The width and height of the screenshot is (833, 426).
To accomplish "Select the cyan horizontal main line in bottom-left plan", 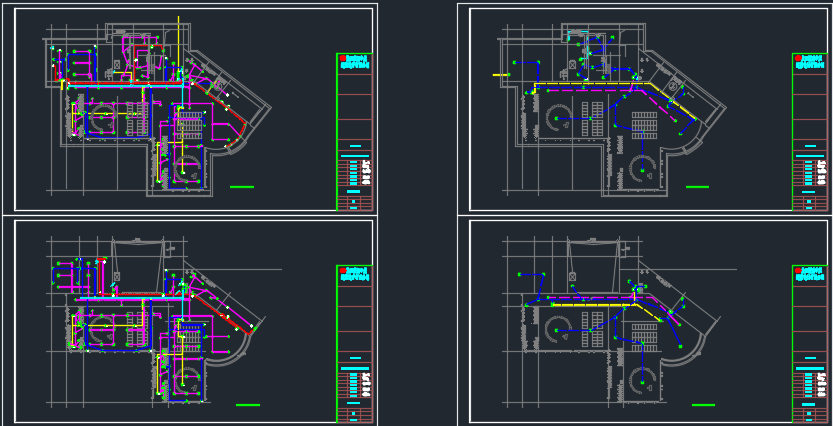I will point(133,299).
